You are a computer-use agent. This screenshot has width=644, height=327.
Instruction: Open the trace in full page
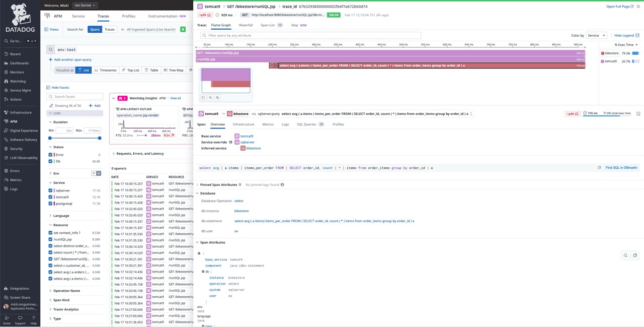[x=619, y=7]
